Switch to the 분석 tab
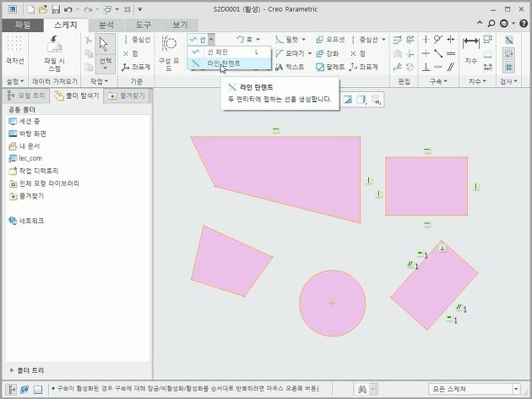 [x=106, y=25]
